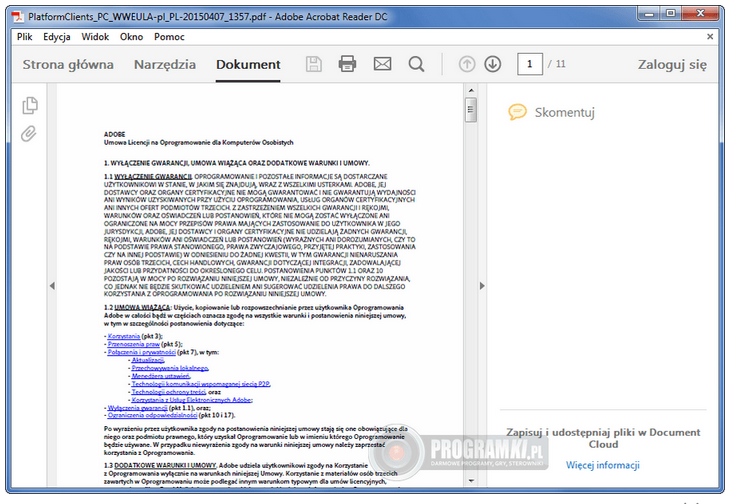Collapse right tools pane arrow

pos(482,285)
